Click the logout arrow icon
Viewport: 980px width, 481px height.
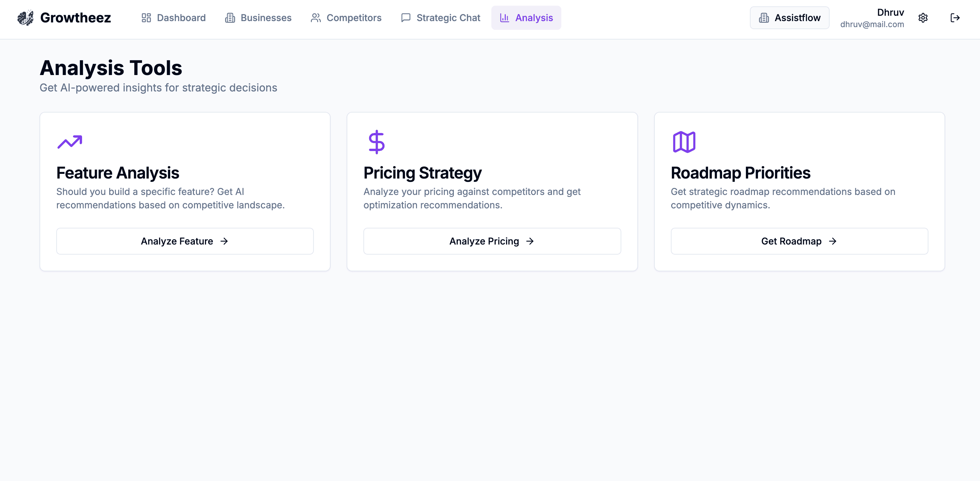[x=955, y=18]
